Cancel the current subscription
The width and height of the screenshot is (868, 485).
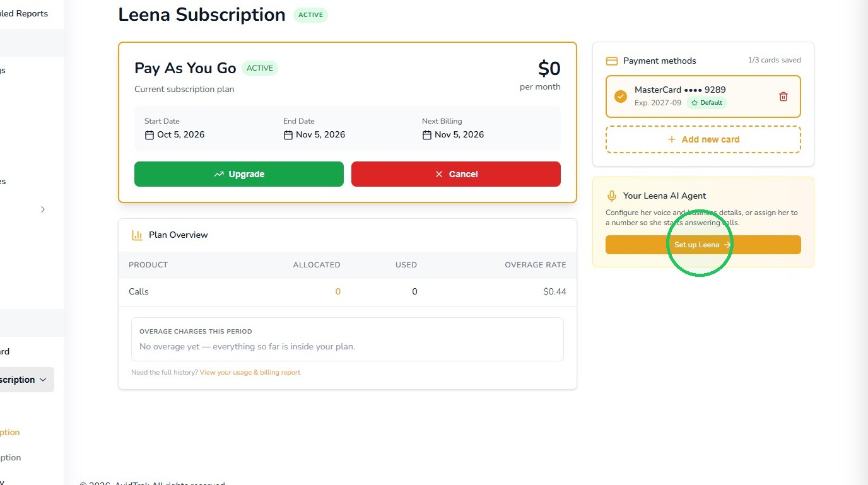(x=456, y=174)
